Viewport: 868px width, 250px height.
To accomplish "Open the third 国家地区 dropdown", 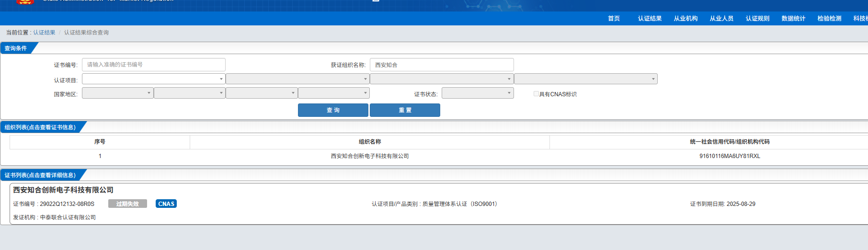I will point(262,93).
